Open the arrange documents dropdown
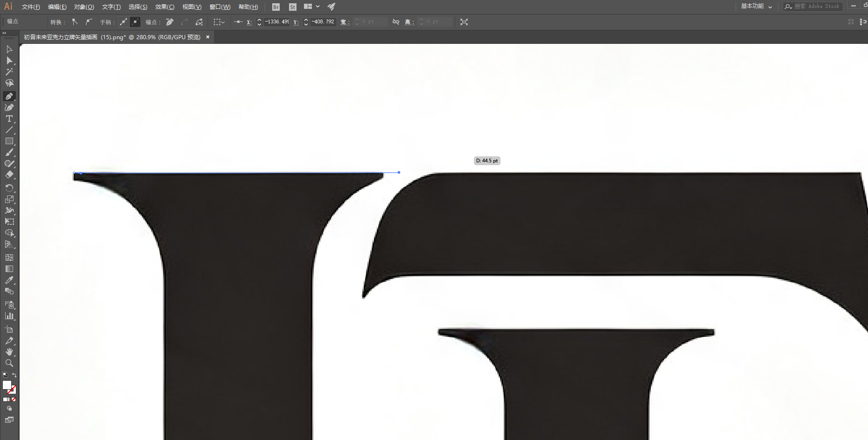 tap(312, 7)
